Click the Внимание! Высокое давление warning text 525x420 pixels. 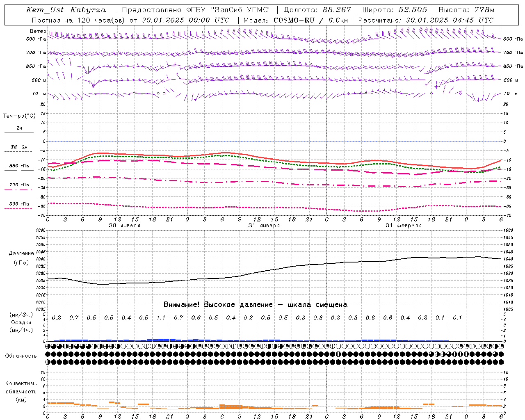coord(255,305)
